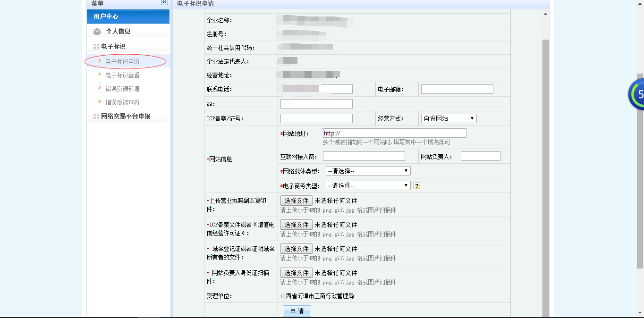The width and height of the screenshot is (644, 318).
Task: Choose file for 营业执照副本复印件 upload
Action: coord(296,201)
